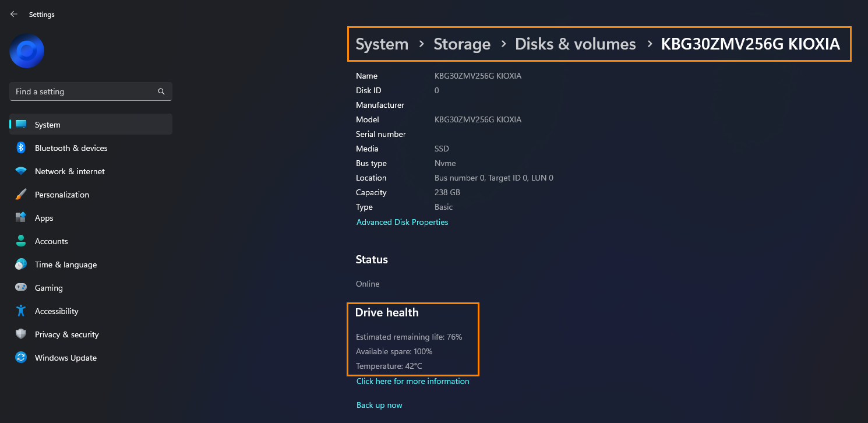Click the Bluetooth icon in sidebar
Image resolution: width=868 pixels, height=423 pixels.
click(x=21, y=148)
